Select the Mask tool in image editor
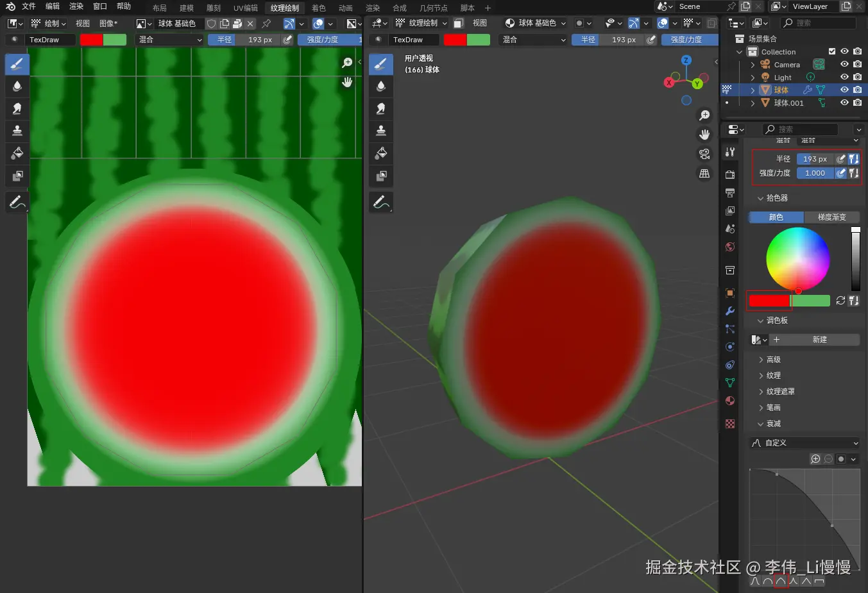 coord(17,176)
